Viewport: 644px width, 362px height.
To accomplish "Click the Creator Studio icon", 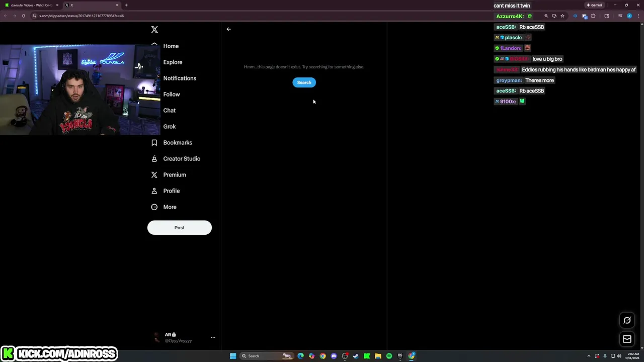I will click(x=154, y=159).
